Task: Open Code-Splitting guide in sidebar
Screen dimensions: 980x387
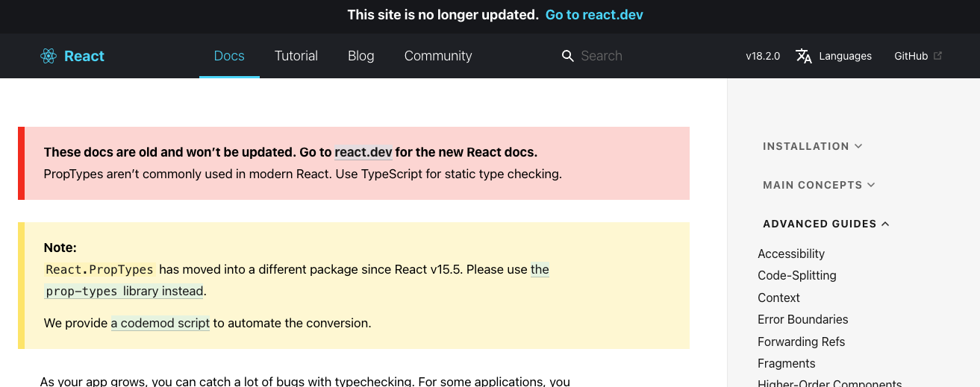Action: click(x=797, y=275)
